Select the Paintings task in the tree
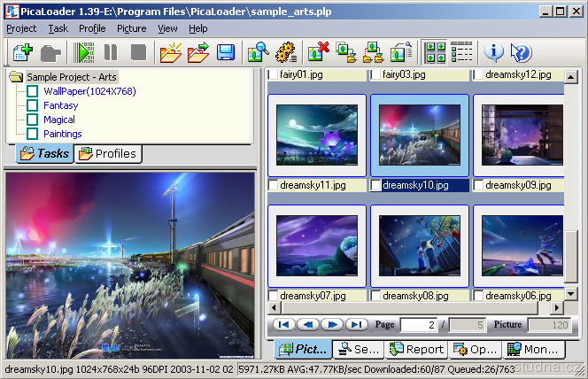588x379 pixels. pyautogui.click(x=62, y=134)
